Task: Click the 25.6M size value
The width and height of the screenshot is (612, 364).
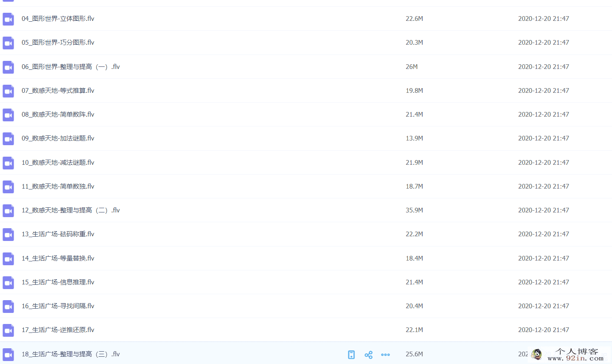Action: (x=414, y=354)
